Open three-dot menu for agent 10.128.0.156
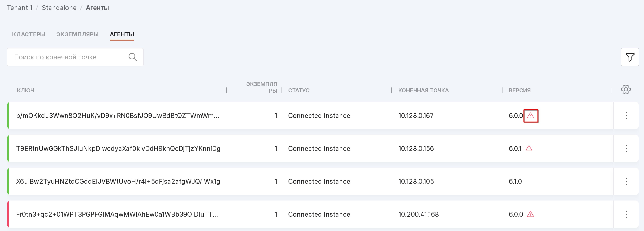The image size is (644, 231). pos(626,149)
